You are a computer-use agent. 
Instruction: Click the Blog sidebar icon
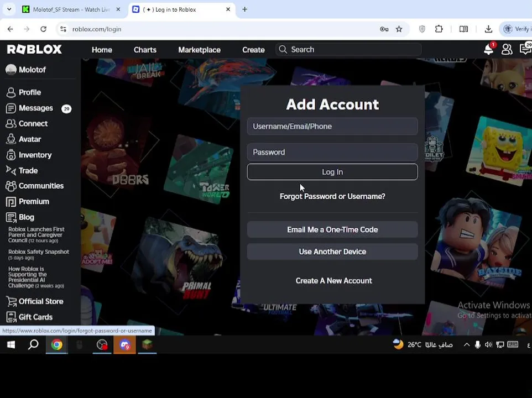point(11,217)
